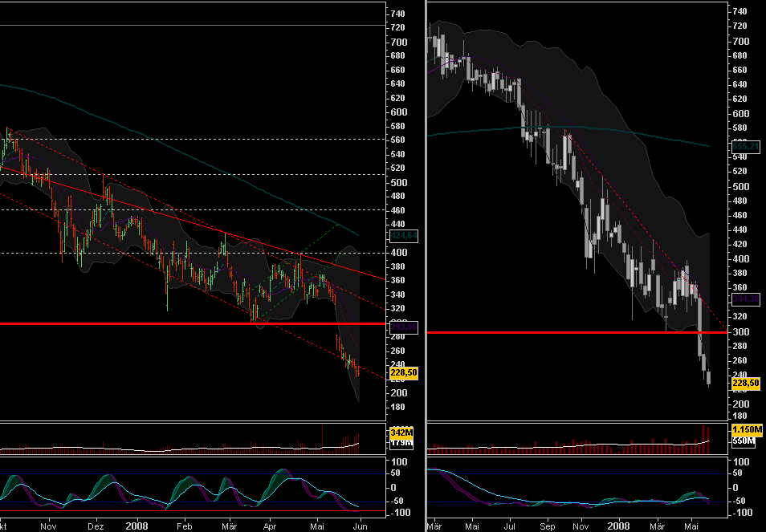Click the 550M volume label on right chart
This screenshot has width=766, height=532.
click(744, 441)
